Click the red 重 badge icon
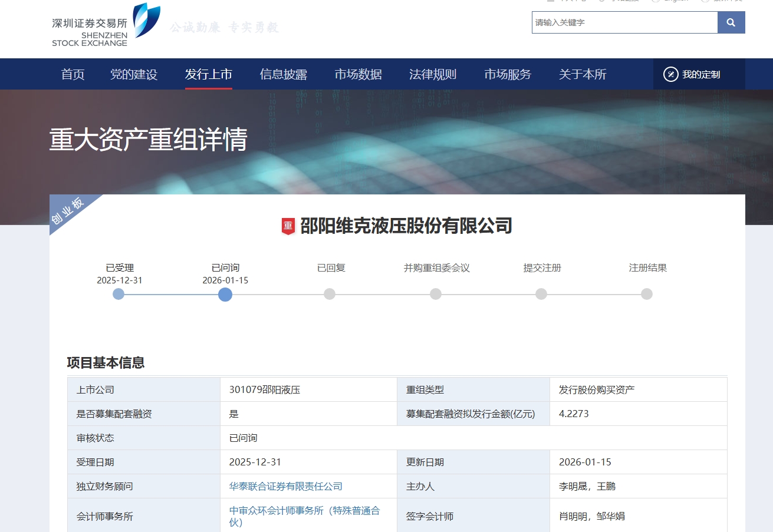773x532 pixels. coord(288,226)
